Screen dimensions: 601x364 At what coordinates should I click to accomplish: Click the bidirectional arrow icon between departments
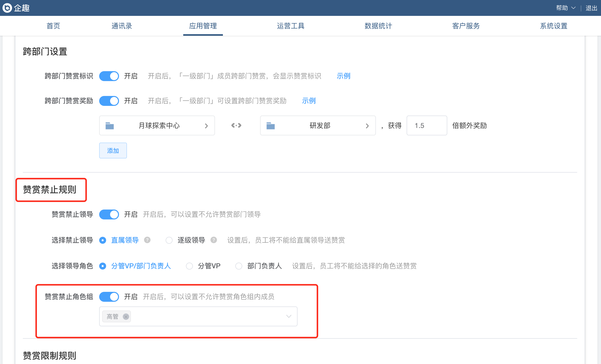click(236, 125)
